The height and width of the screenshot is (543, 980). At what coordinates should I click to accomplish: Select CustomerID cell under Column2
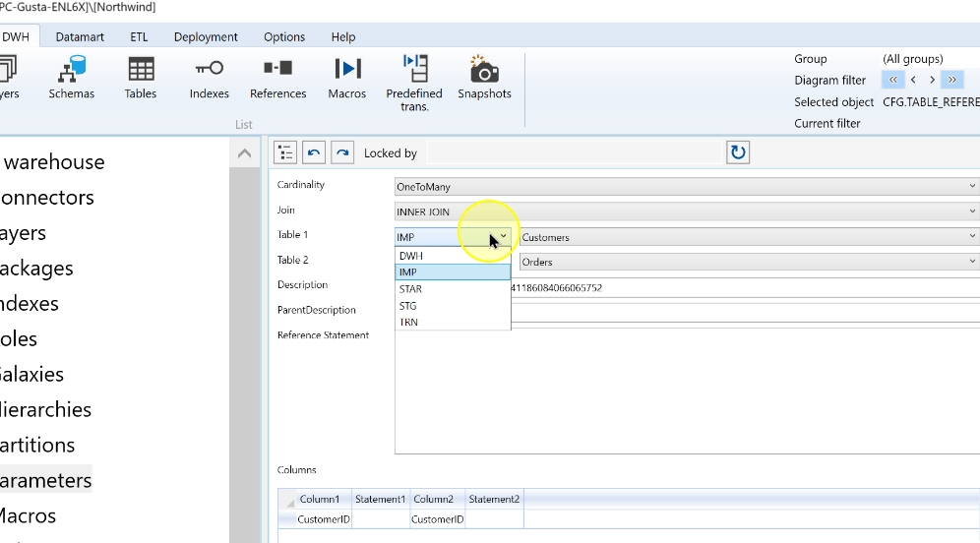point(438,519)
